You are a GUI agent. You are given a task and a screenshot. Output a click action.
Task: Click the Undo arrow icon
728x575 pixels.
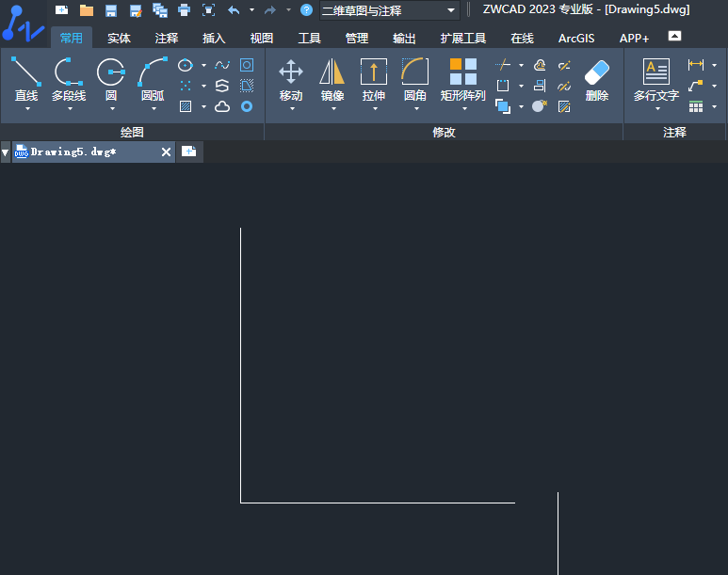point(234,9)
